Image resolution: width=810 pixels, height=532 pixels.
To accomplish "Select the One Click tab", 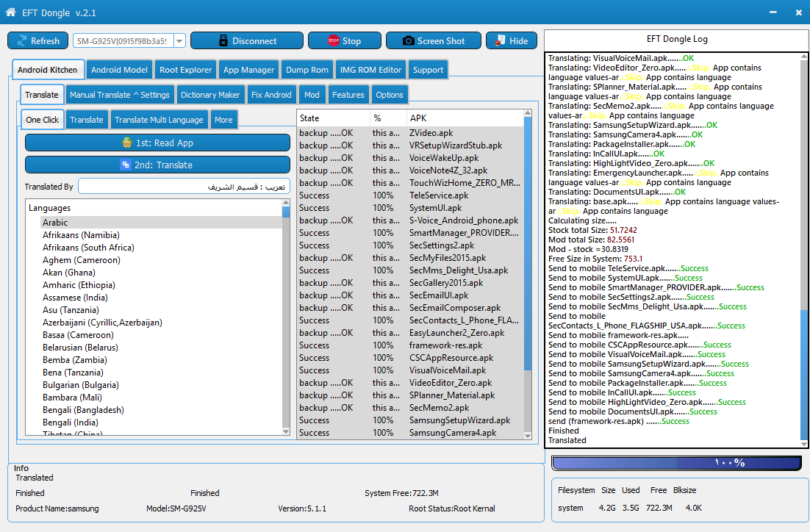I will click(43, 119).
